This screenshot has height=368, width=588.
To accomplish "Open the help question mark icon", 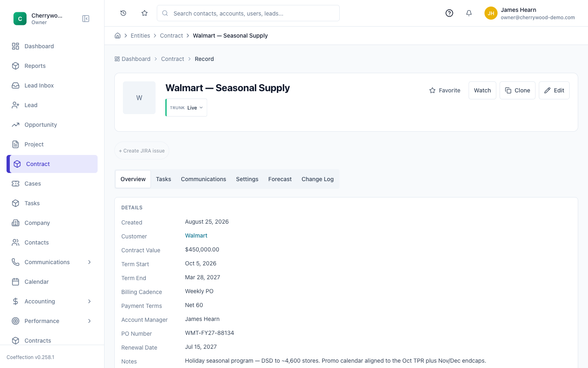I will click(449, 13).
